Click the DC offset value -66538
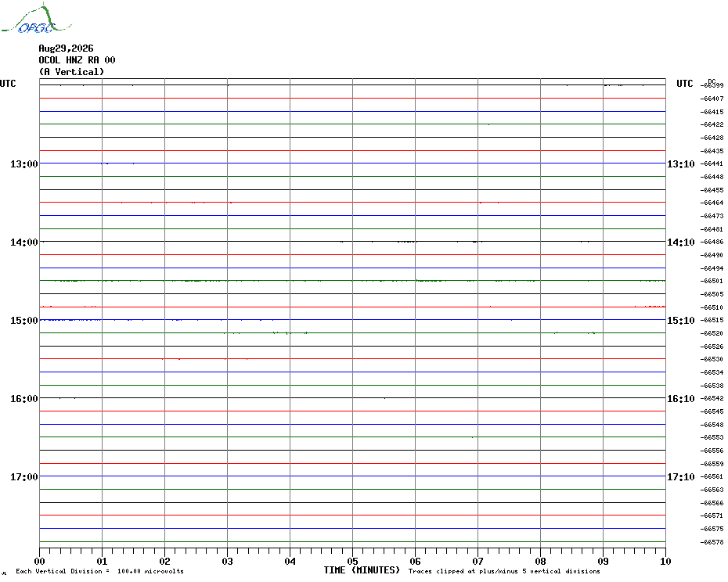 pos(712,386)
